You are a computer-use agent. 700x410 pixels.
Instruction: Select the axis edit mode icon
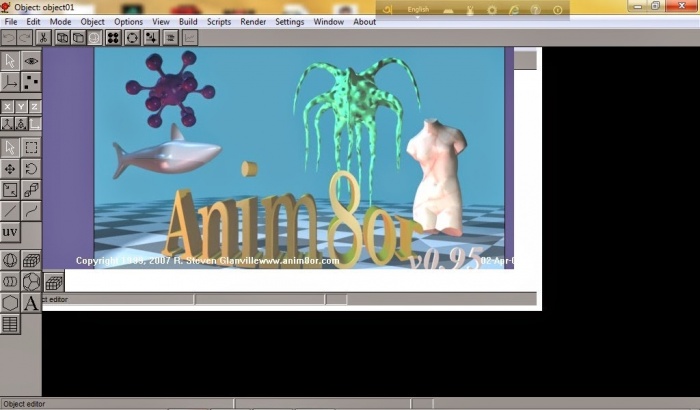tap(10, 82)
